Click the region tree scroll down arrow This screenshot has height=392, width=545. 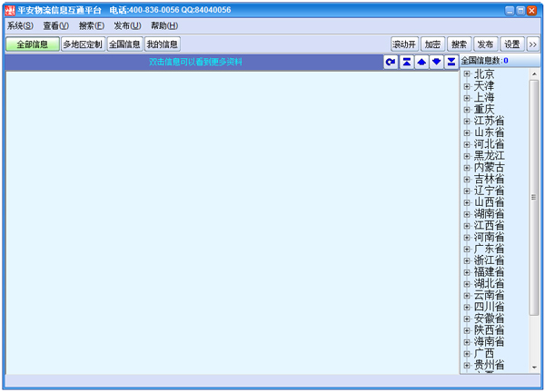click(x=534, y=367)
